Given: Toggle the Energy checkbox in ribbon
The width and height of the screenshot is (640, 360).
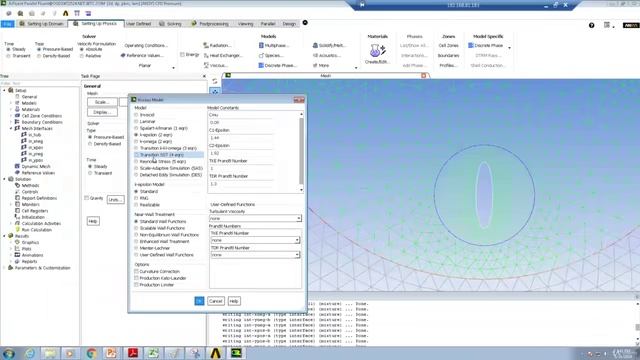Looking at the screenshot, I should (x=182, y=54).
